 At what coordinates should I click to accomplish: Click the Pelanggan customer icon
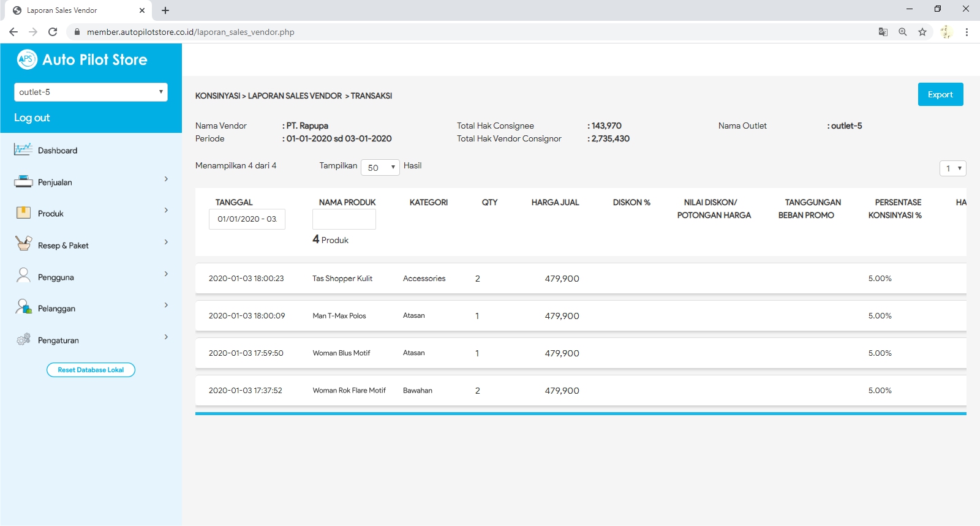point(23,307)
